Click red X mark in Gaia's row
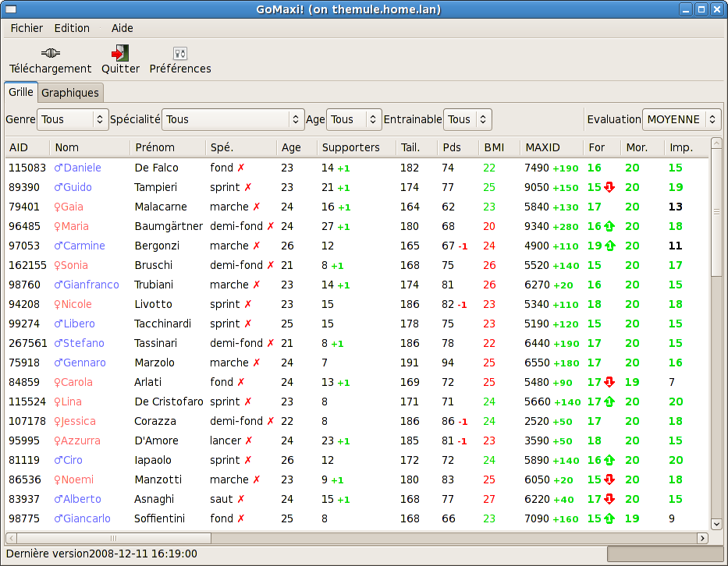The width and height of the screenshot is (728, 566). [x=257, y=207]
